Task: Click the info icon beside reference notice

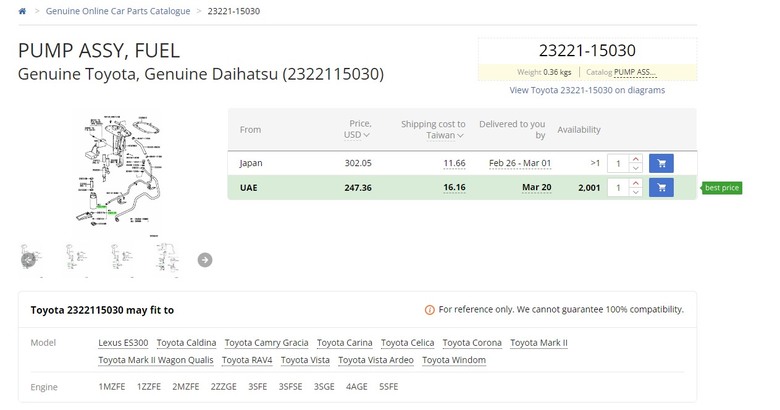Action: (429, 310)
